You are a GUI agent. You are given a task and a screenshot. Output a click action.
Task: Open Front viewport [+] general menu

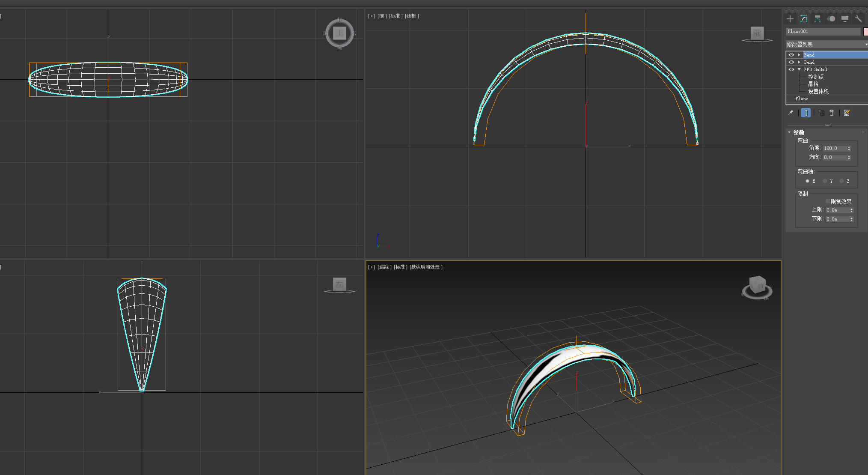tap(372, 16)
